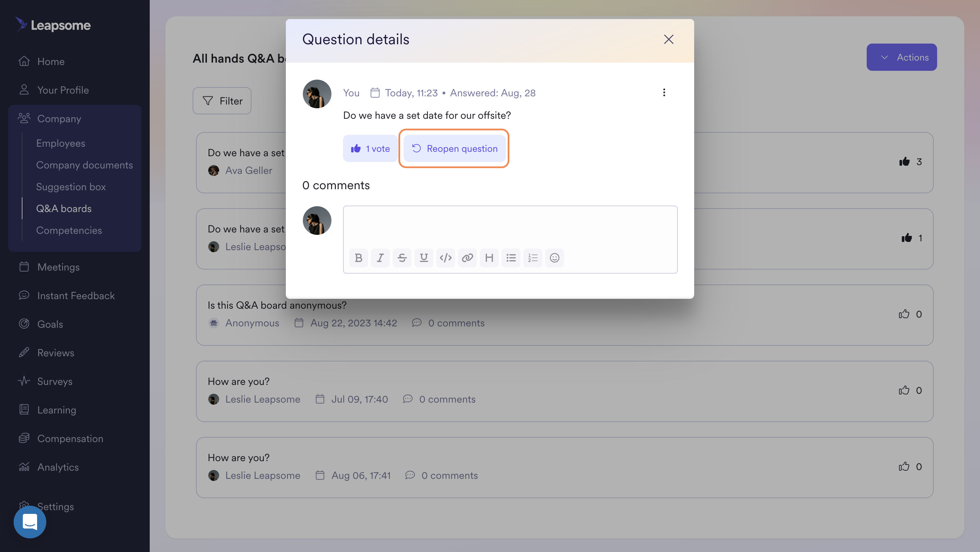Click the Meetings calendar icon
The image size is (980, 552).
[x=24, y=266]
